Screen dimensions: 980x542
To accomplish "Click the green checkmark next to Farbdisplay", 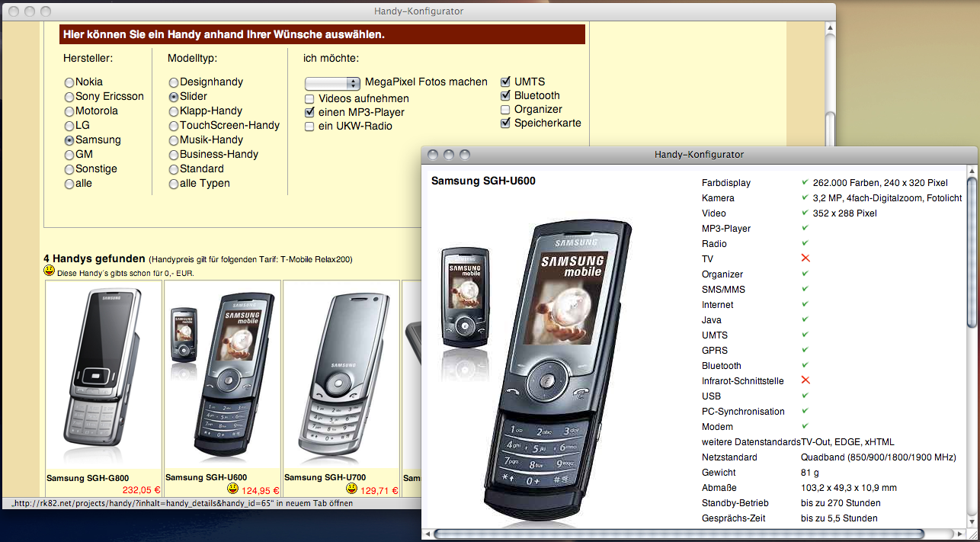I will [805, 182].
